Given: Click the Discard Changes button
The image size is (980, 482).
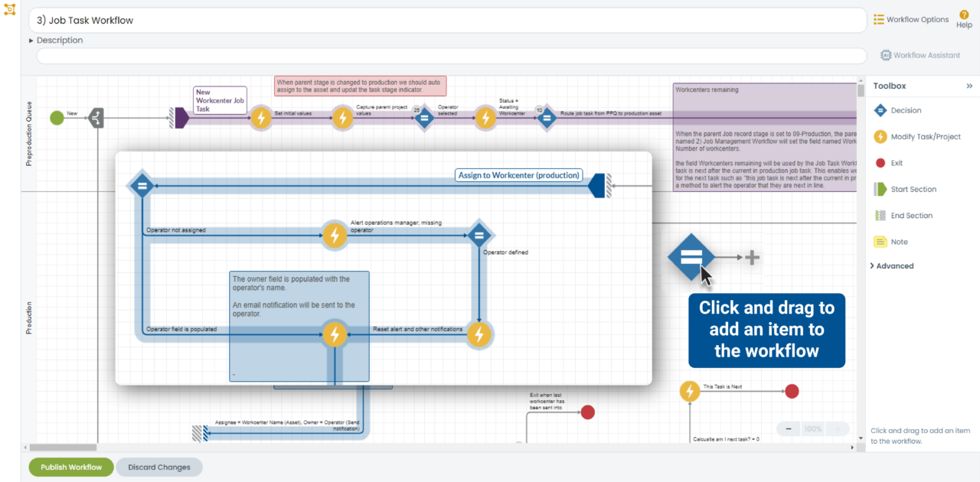Looking at the screenshot, I should click(x=159, y=467).
